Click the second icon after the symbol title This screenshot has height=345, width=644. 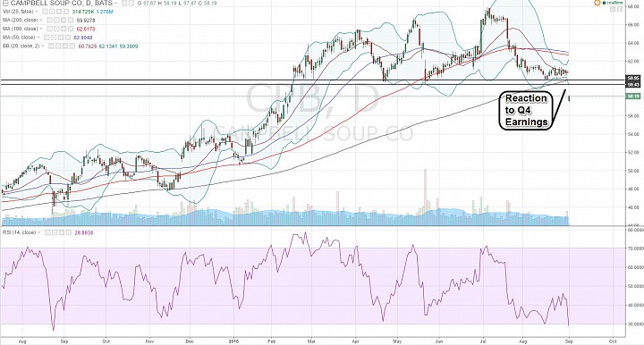tap(131, 3)
